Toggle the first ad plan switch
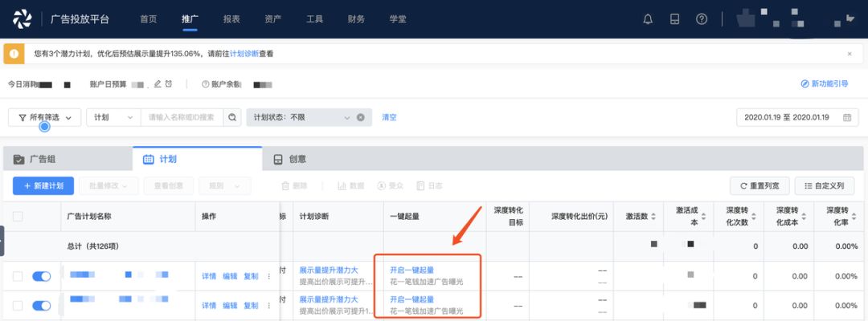 click(x=41, y=276)
